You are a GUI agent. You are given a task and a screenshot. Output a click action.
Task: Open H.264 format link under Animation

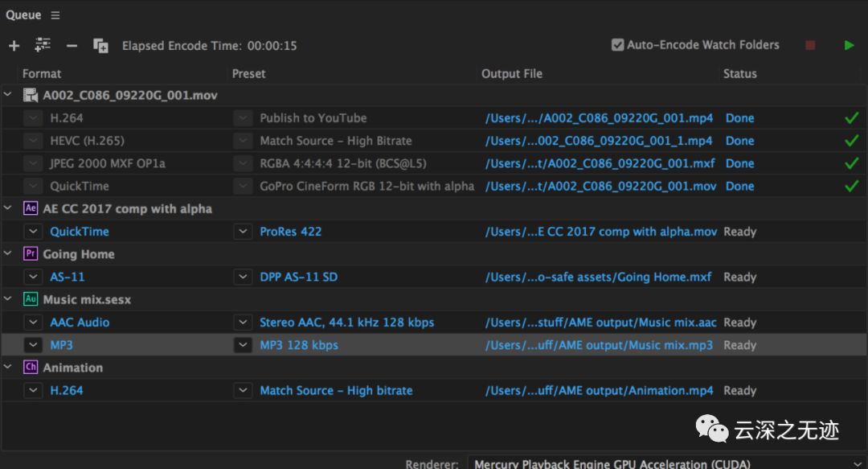pyautogui.click(x=67, y=390)
